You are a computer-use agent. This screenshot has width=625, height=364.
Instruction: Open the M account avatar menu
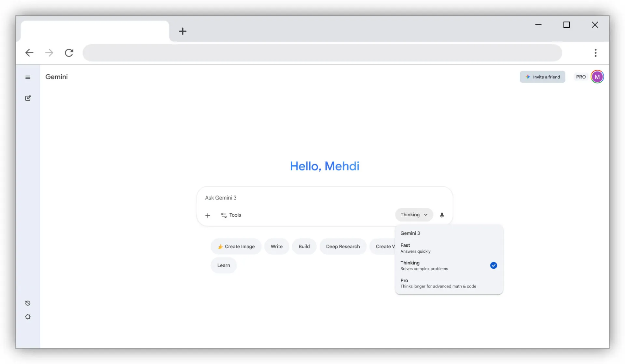597,77
